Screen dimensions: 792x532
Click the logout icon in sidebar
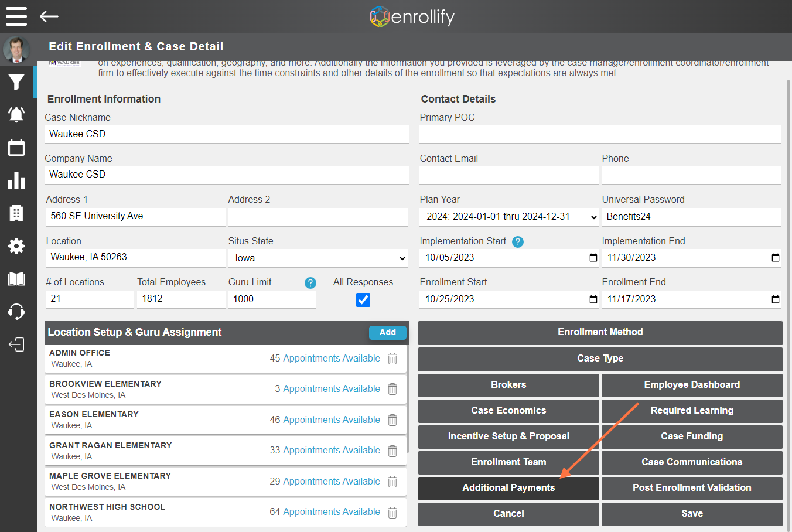click(16, 344)
